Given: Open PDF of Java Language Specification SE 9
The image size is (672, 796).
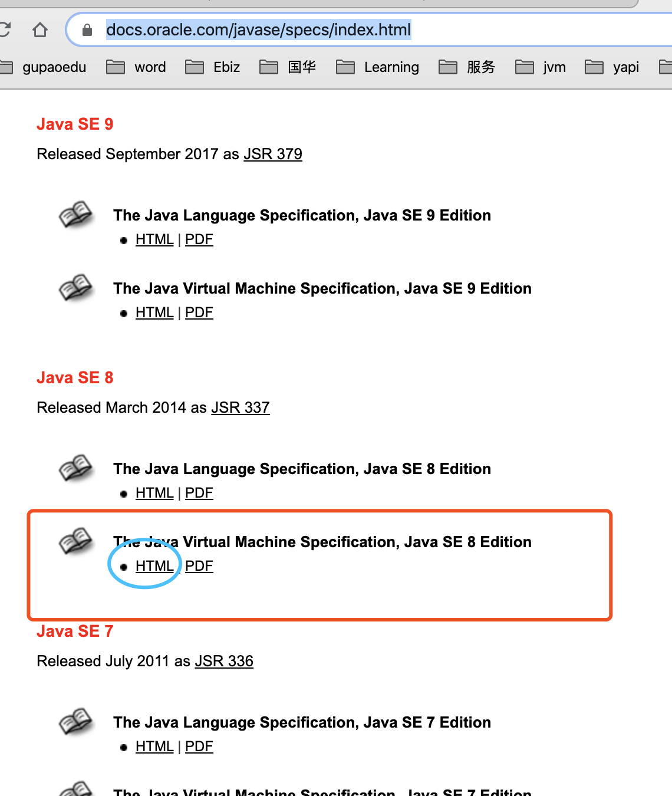Looking at the screenshot, I should pos(199,239).
